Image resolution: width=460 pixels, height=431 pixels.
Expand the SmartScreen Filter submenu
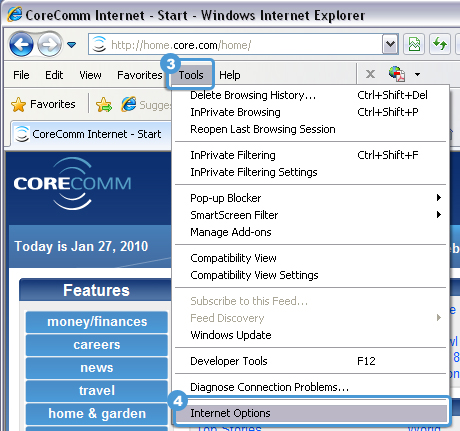pyautogui.click(x=311, y=215)
